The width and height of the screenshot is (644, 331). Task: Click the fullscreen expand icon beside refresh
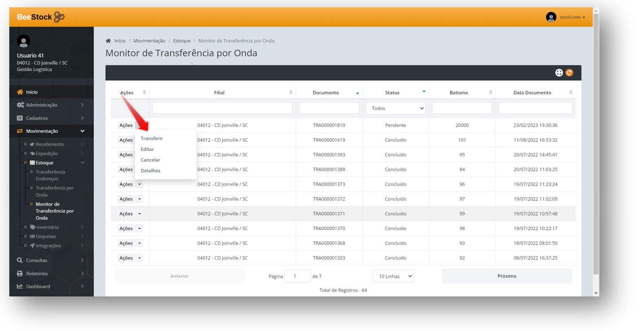[559, 73]
